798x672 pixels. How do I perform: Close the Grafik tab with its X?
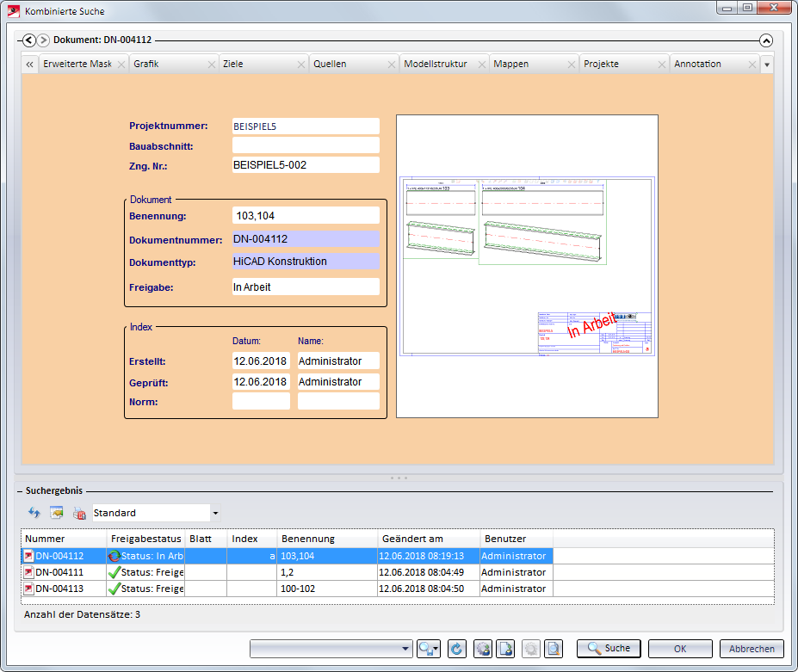(212, 65)
